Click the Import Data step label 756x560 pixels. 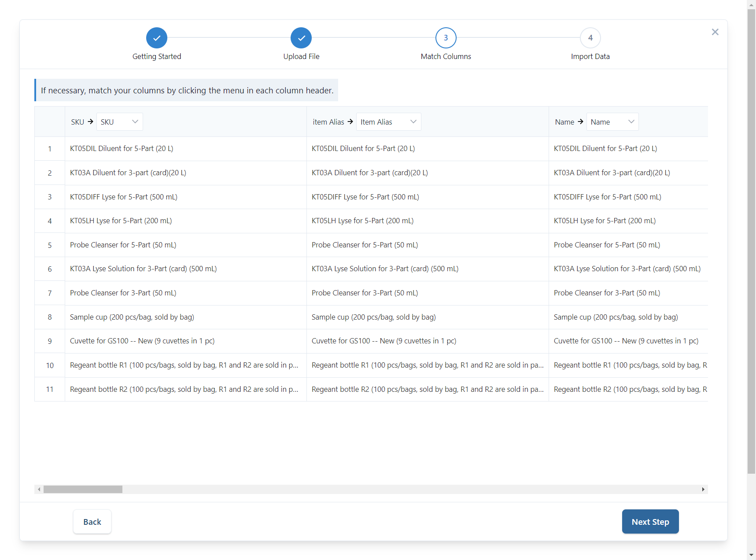pyautogui.click(x=590, y=56)
